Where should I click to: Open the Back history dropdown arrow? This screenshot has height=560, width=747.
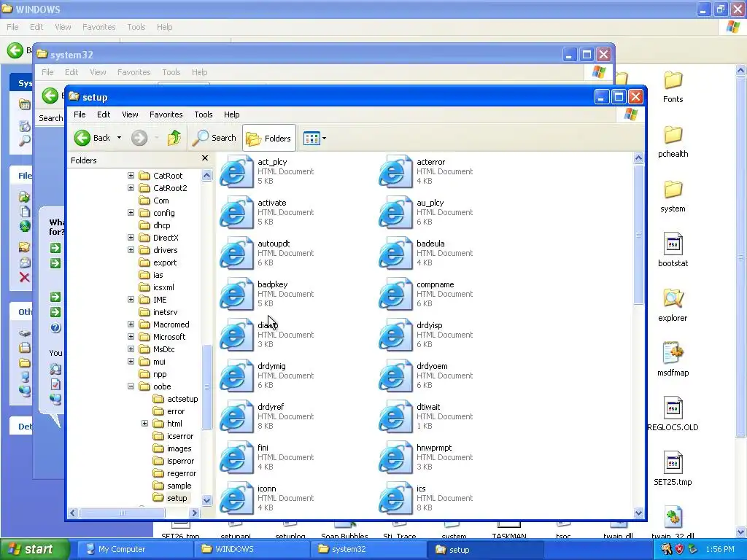[x=119, y=138]
